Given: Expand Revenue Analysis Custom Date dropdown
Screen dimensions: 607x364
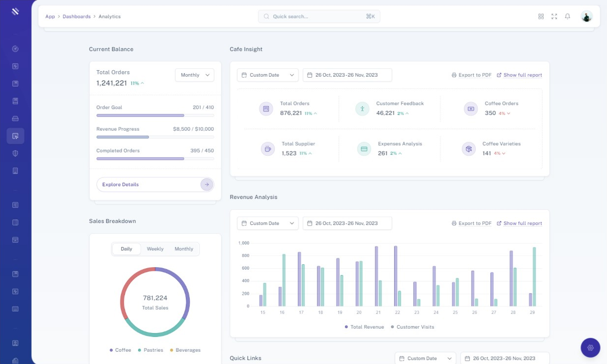Looking at the screenshot, I should [267, 223].
